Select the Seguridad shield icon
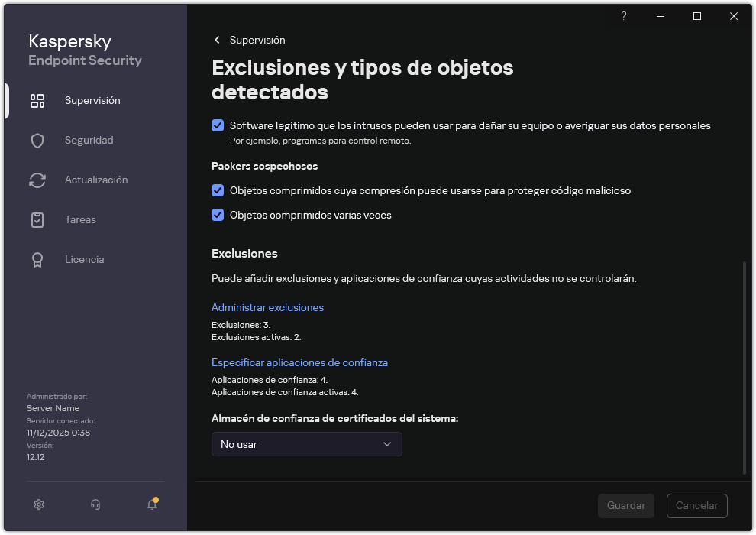This screenshot has height=535, width=756. point(37,140)
